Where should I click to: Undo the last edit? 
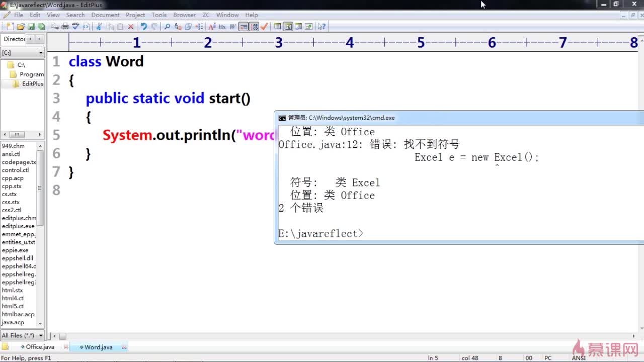[x=143, y=26]
